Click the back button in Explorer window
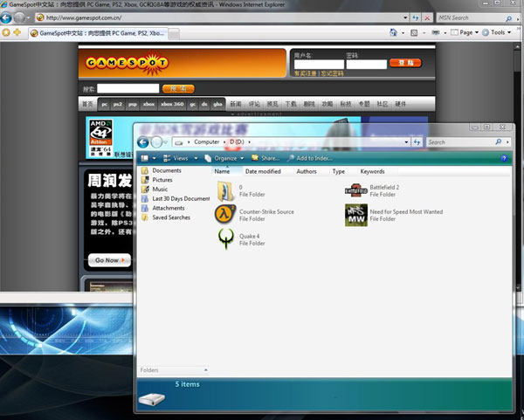 click(143, 142)
